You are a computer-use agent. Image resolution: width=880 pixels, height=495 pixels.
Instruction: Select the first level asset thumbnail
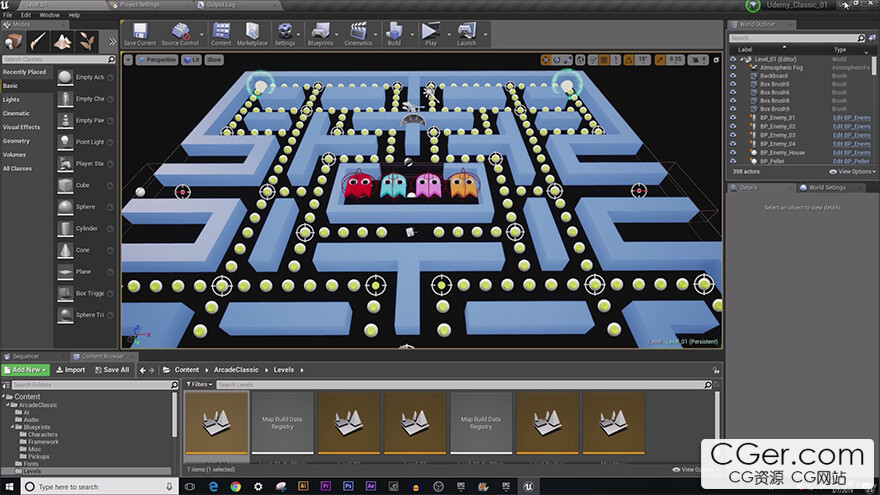(216, 423)
